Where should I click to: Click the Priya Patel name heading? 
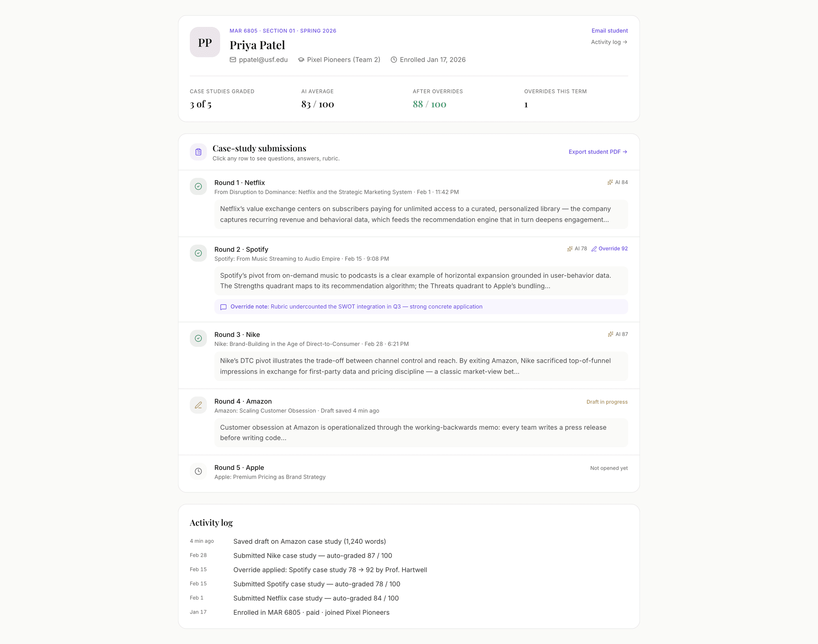257,45
